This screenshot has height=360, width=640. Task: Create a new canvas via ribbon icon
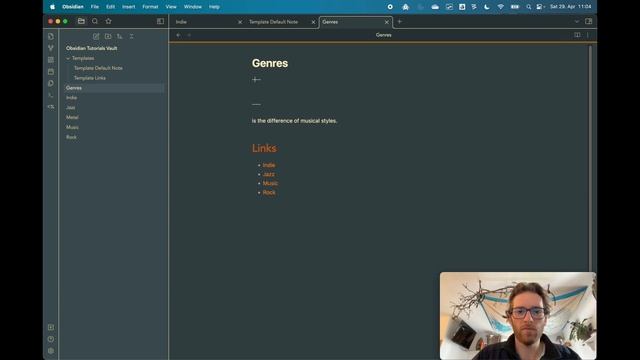[51, 60]
